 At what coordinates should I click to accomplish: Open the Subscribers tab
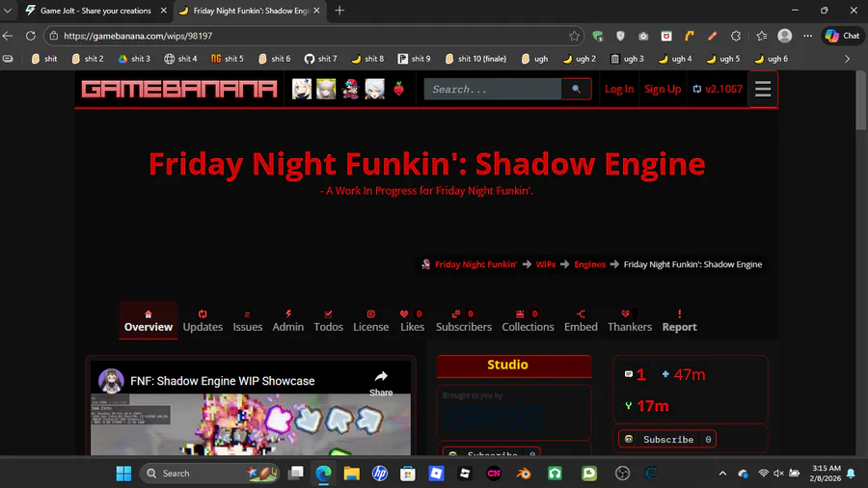tap(463, 321)
